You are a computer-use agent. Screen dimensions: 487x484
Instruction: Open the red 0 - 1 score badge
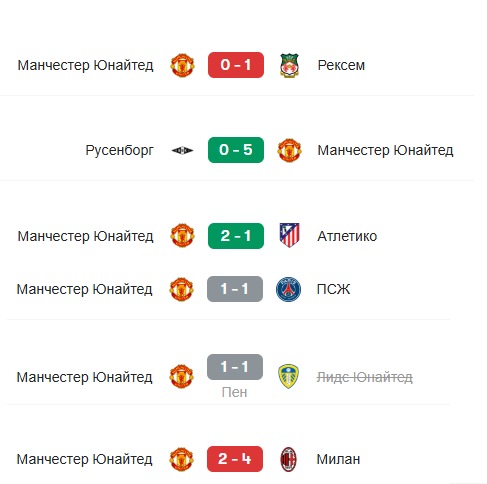pos(236,65)
